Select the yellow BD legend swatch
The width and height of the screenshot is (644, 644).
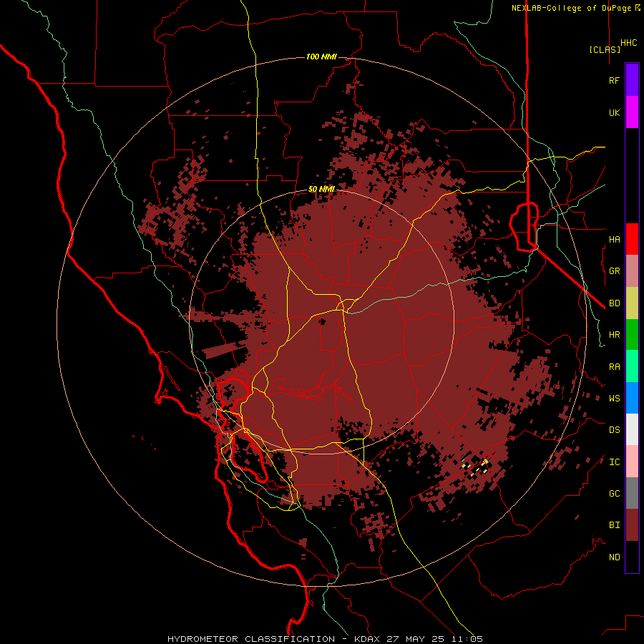click(x=632, y=303)
